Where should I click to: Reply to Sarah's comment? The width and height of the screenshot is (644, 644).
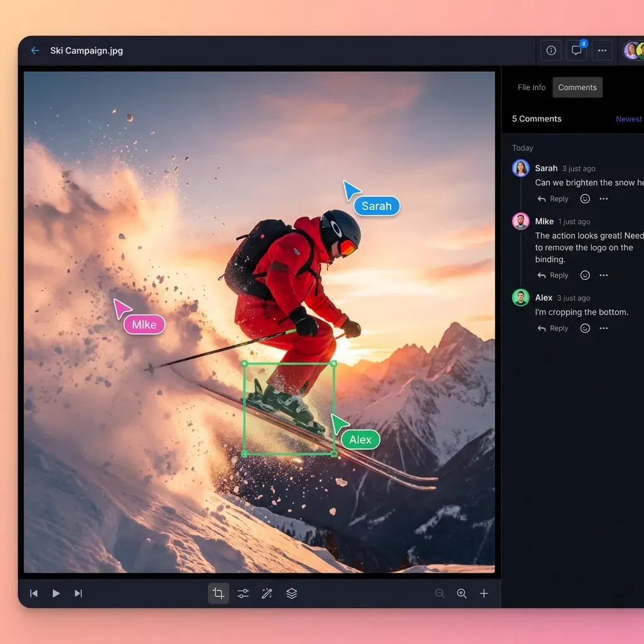553,199
